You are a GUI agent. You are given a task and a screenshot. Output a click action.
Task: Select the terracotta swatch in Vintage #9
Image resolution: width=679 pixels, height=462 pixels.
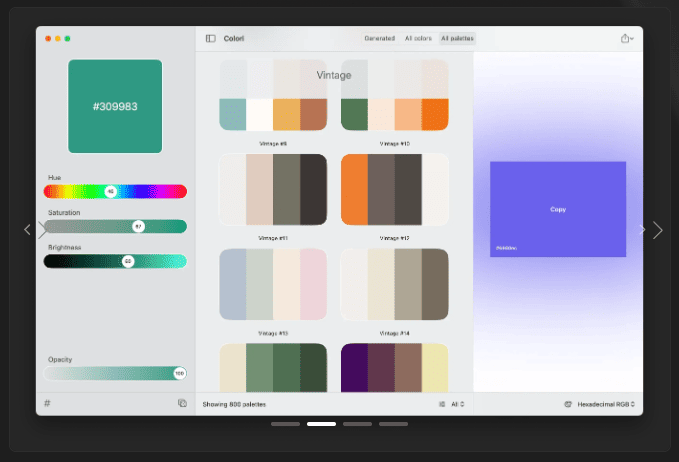point(314,114)
